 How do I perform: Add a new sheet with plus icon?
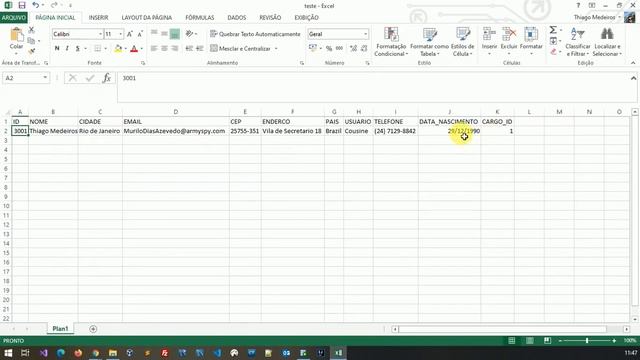coord(93,329)
